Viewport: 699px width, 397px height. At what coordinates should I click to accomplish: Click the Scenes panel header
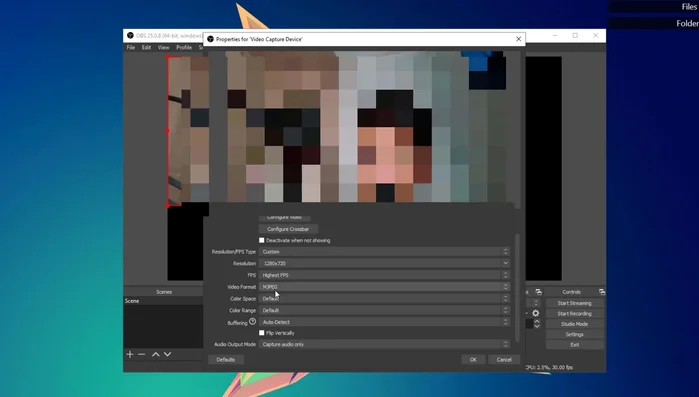(164, 292)
